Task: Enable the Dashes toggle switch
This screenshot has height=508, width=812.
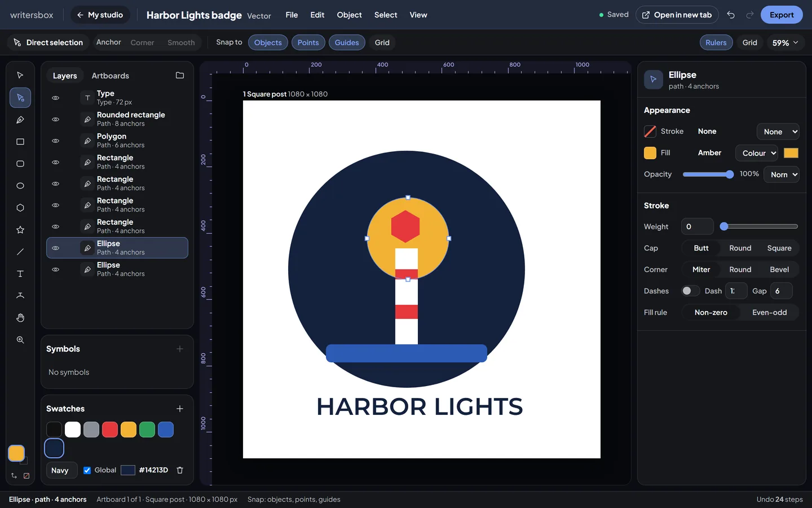Action: [690, 291]
